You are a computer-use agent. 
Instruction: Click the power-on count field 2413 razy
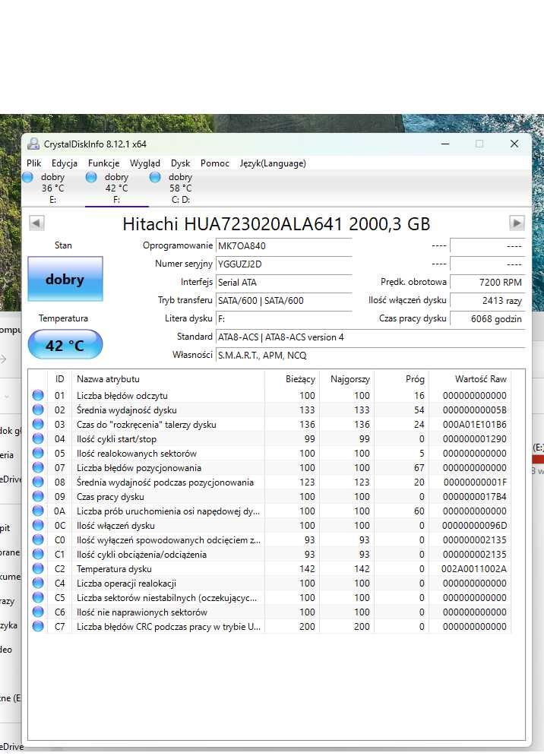point(487,300)
